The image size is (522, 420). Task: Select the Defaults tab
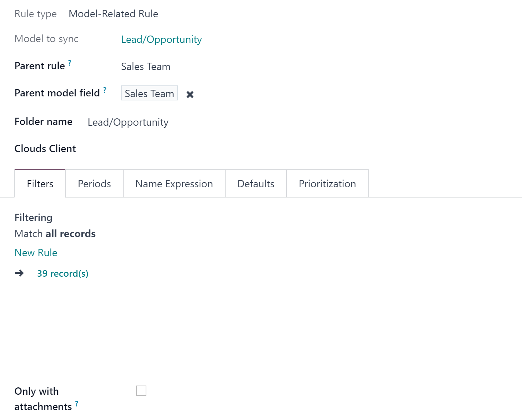(x=256, y=184)
